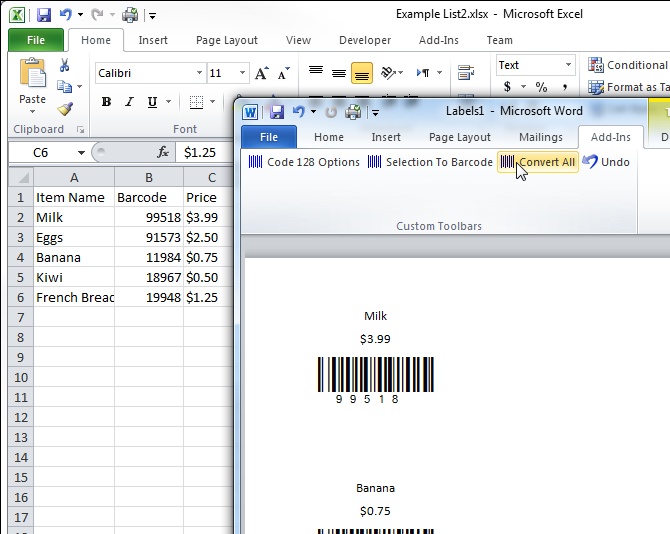Open the underline style dropdown arrow

(x=169, y=102)
